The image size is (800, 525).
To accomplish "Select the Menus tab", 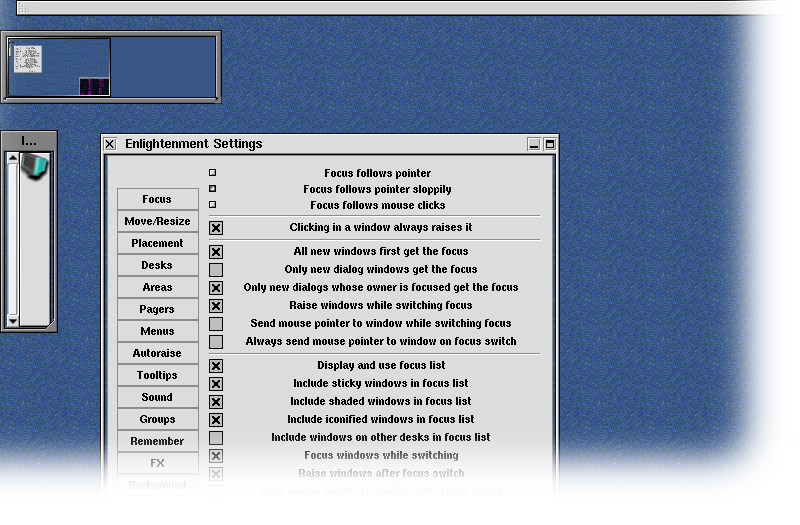I will pyautogui.click(x=157, y=331).
